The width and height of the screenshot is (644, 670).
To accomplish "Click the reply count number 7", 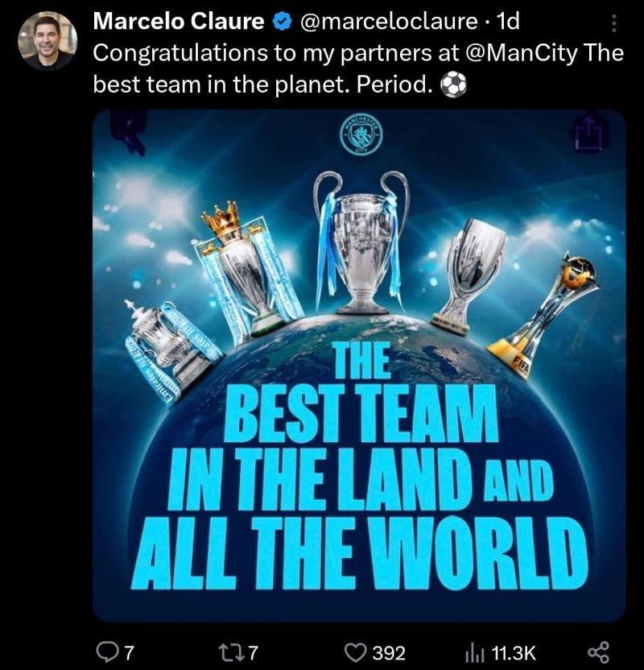I will pyautogui.click(x=129, y=653).
